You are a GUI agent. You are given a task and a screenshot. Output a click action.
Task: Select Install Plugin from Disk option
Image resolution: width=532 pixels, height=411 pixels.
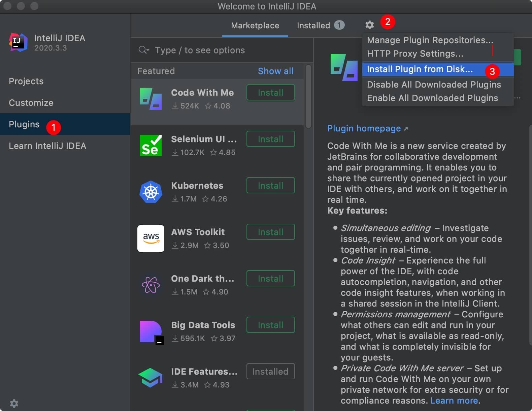pos(420,69)
